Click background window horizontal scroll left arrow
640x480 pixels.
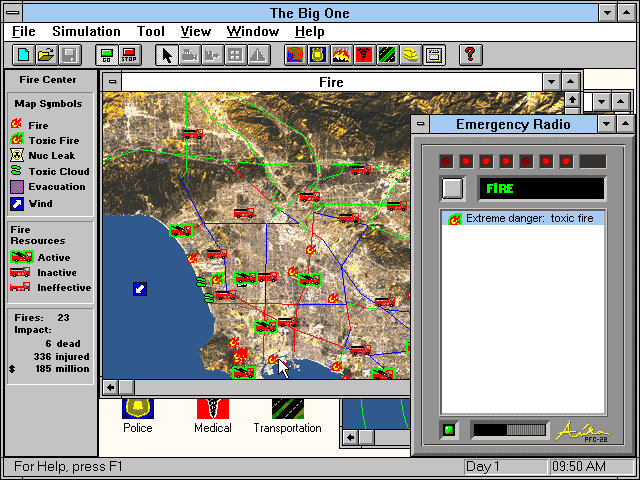pyautogui.click(x=350, y=438)
